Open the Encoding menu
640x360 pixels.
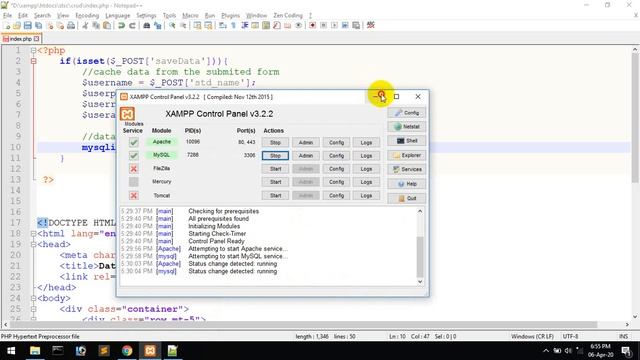[87, 16]
